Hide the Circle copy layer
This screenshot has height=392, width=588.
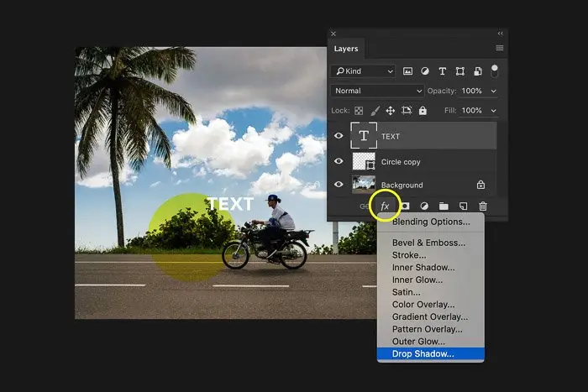coord(339,161)
